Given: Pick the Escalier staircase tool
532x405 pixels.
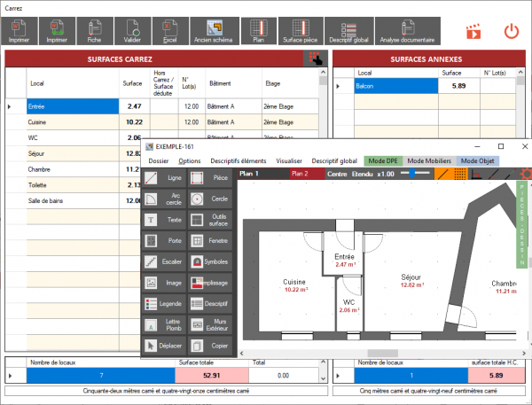Looking at the screenshot, I should coord(165,261).
